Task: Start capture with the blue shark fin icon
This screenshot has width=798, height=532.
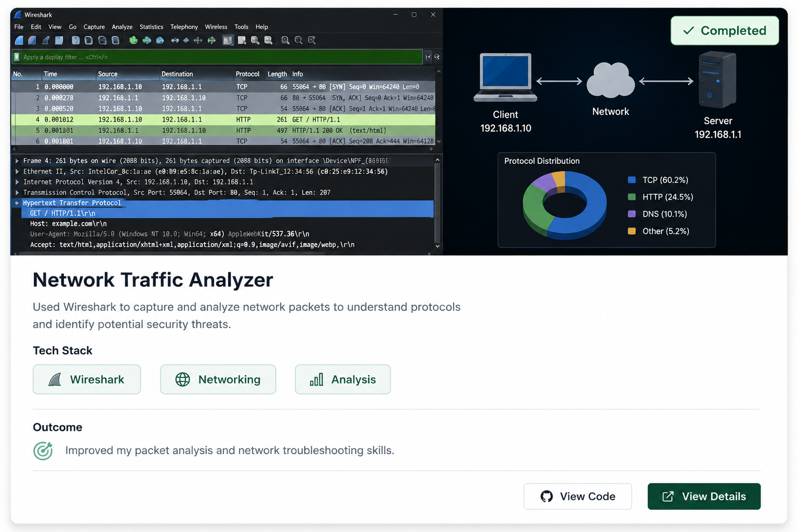Action: tap(19, 40)
